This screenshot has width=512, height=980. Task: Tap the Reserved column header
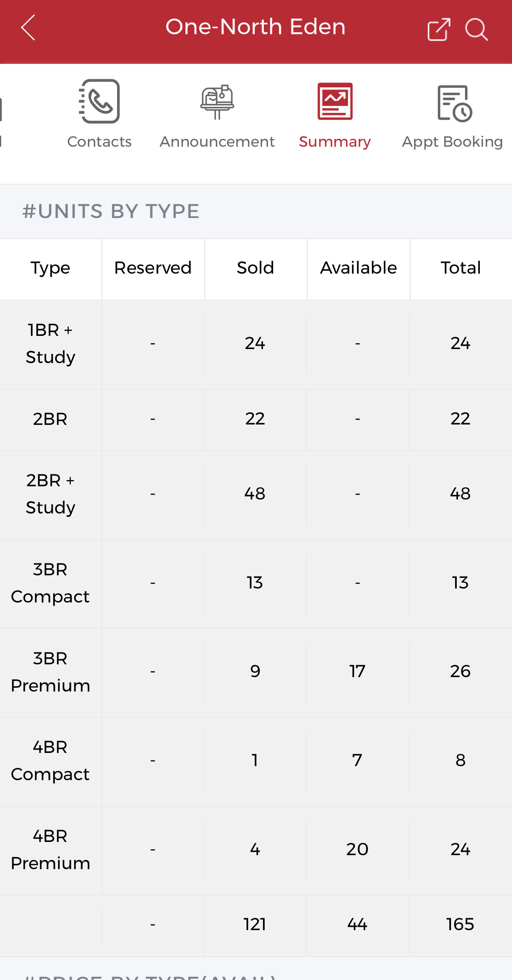click(x=153, y=268)
